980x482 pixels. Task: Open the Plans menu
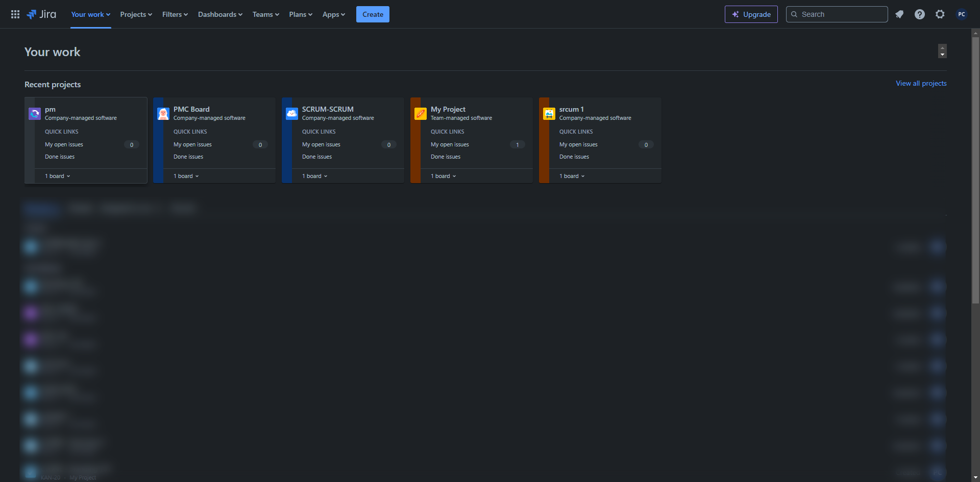tap(301, 14)
